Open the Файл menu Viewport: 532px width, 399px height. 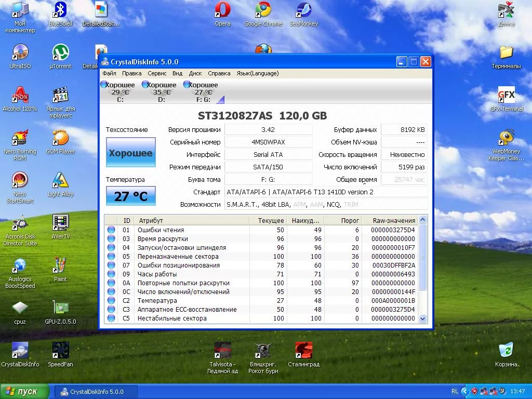109,74
